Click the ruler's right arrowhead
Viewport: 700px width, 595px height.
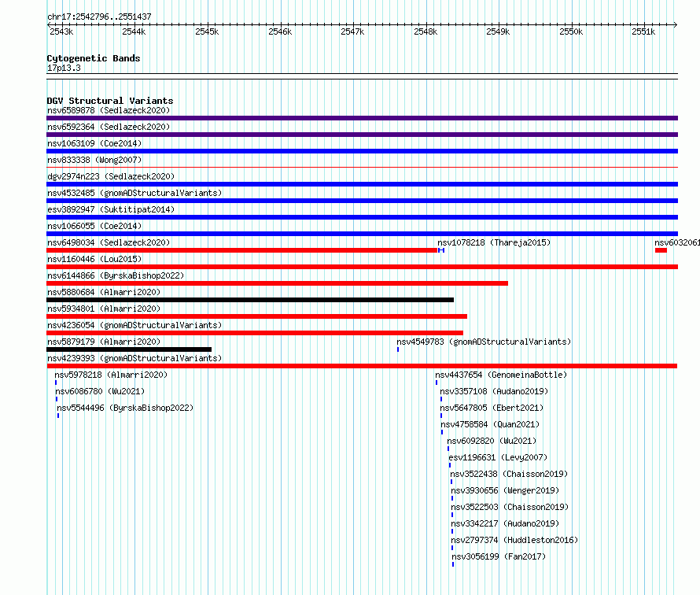click(676, 24)
